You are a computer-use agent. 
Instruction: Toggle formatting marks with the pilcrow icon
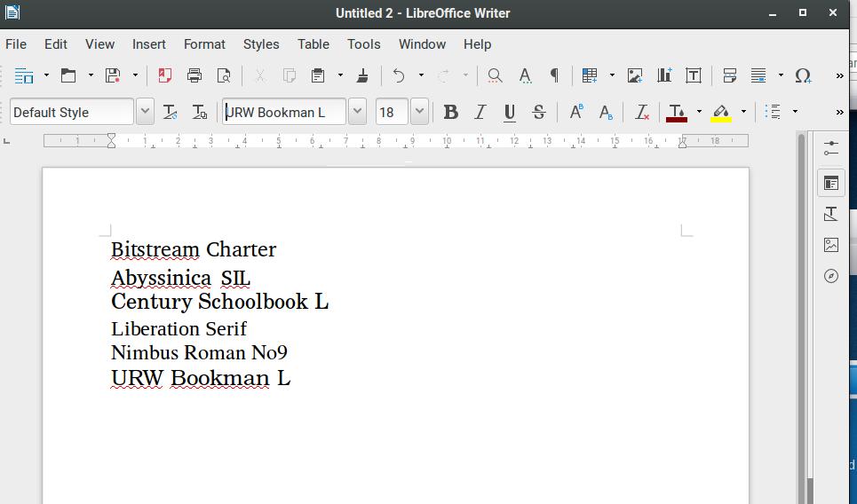(x=554, y=75)
